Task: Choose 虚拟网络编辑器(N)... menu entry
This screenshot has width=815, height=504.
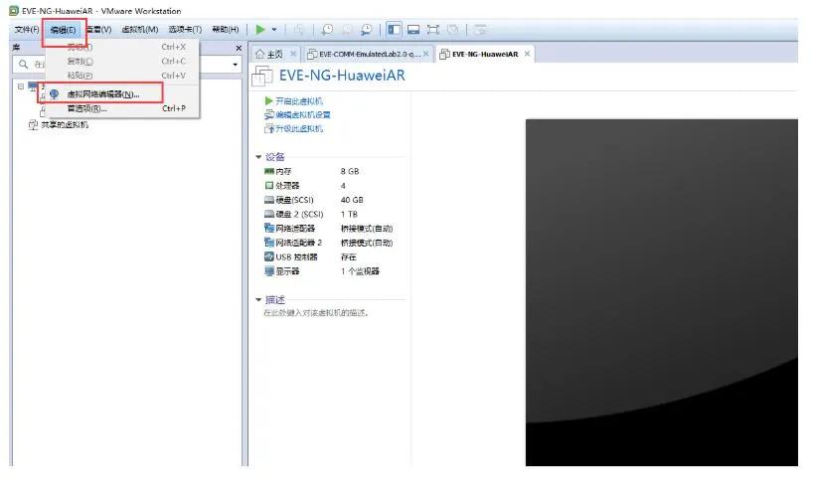Action: (122, 94)
